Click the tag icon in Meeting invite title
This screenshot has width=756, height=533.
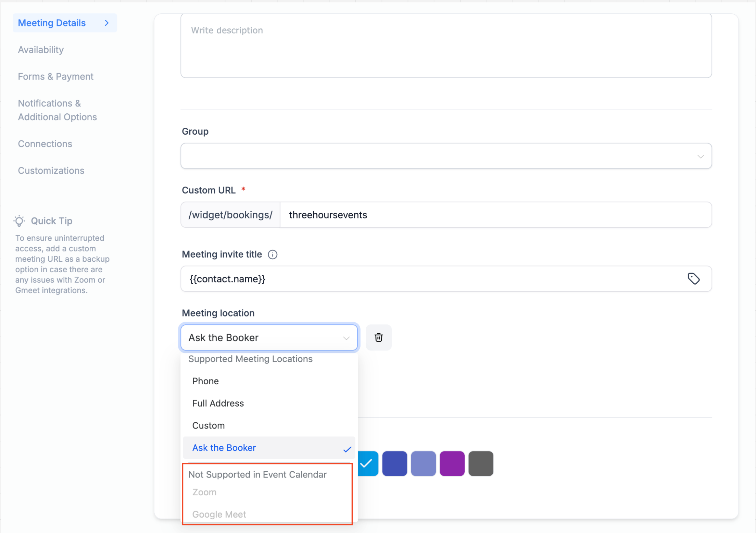[693, 278]
